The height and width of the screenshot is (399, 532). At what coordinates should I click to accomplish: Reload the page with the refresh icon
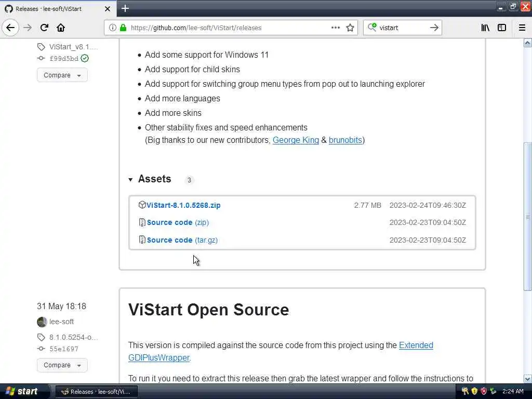pyautogui.click(x=44, y=28)
